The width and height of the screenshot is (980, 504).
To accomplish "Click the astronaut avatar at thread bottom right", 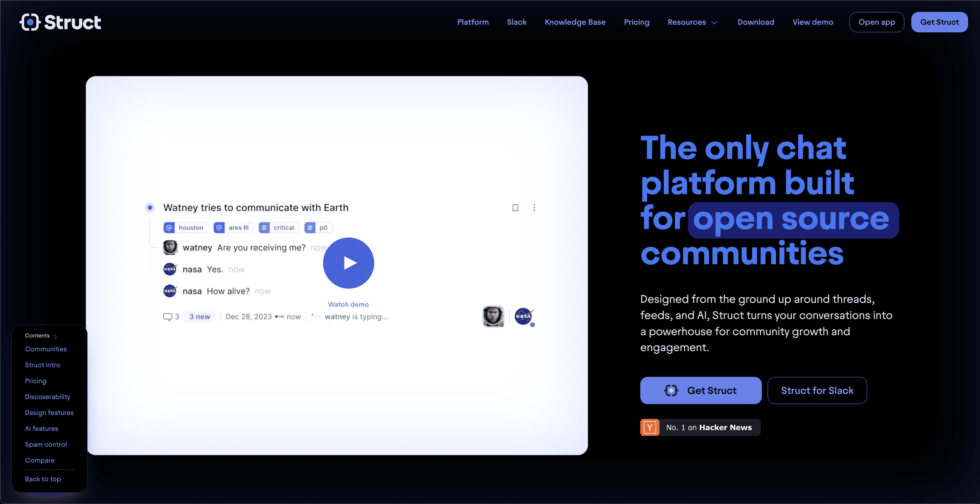I will click(493, 316).
